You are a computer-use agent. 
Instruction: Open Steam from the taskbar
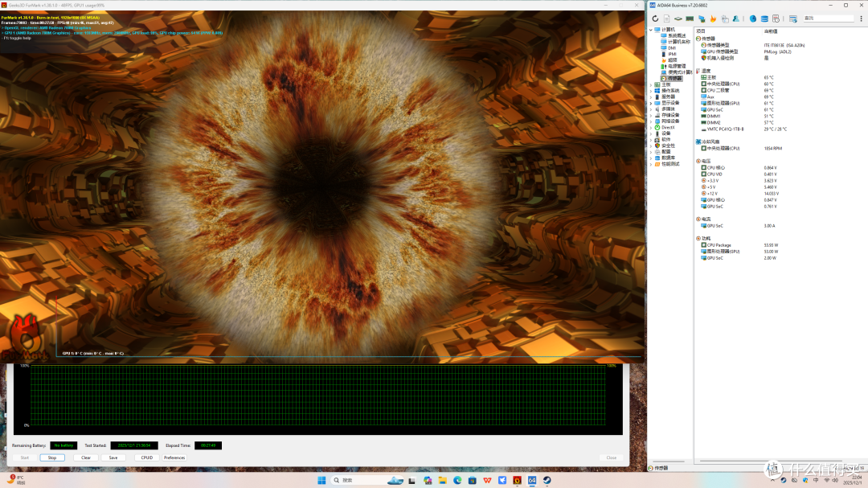click(547, 480)
